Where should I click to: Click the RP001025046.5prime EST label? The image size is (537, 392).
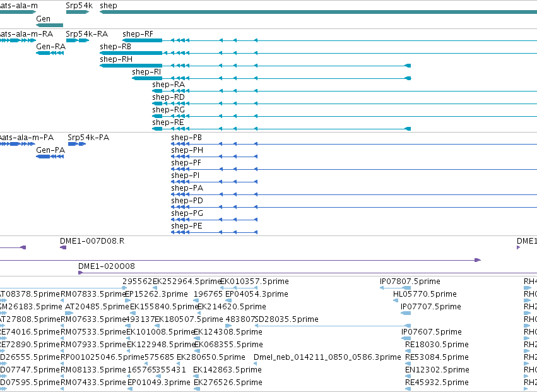102,358
